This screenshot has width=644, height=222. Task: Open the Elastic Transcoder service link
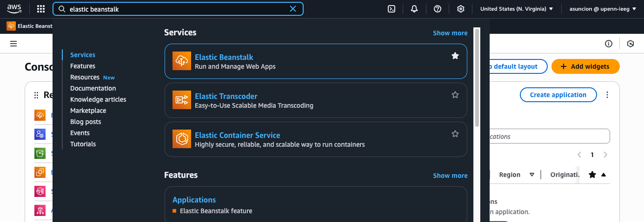[226, 96]
